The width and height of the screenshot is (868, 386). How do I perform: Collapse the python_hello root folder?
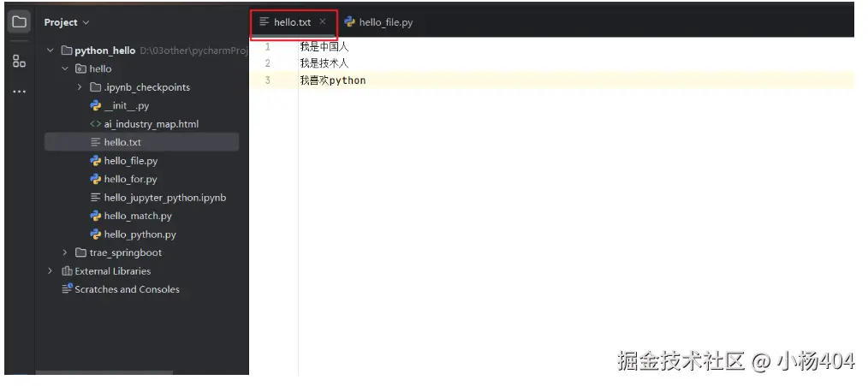point(51,50)
